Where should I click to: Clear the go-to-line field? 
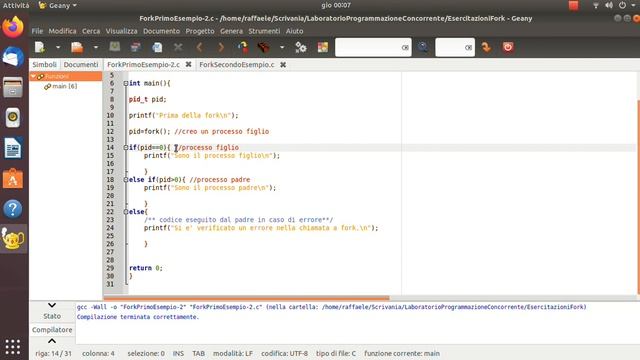click(468, 48)
